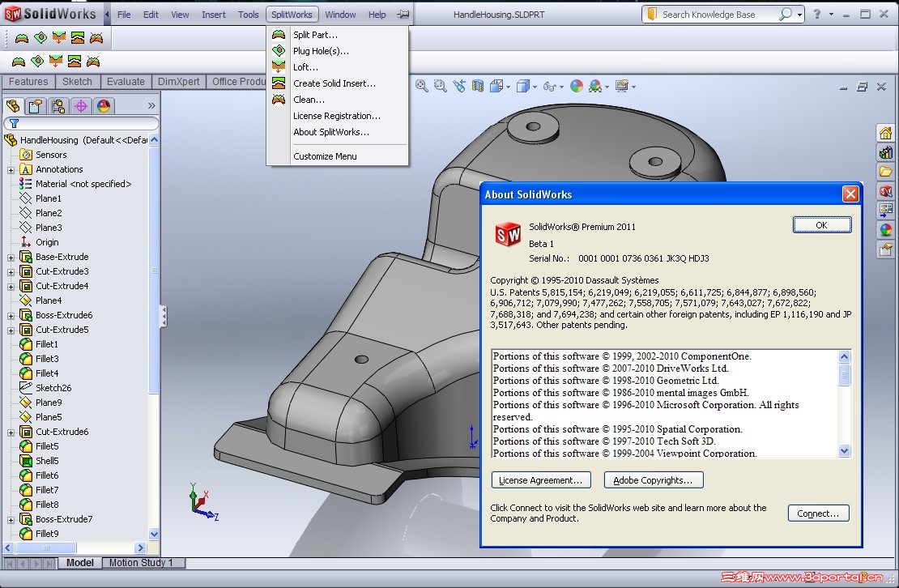Open the Tools menu
The width and height of the screenshot is (899, 588).
point(249,15)
